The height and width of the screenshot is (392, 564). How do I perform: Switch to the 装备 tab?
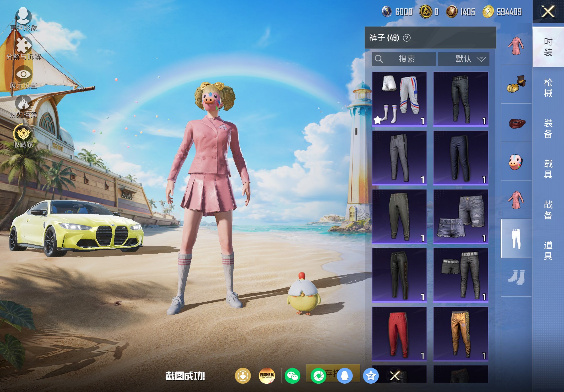(548, 128)
